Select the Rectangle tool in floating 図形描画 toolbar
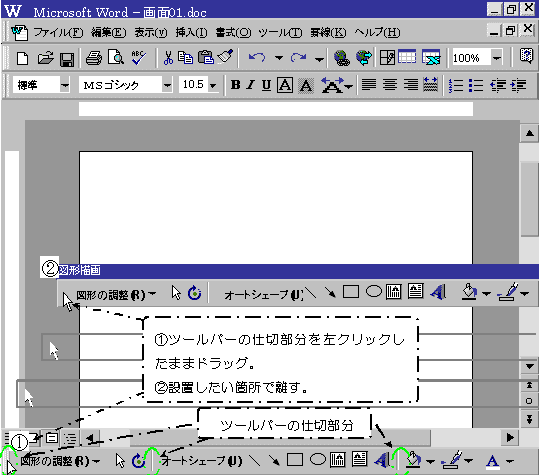This screenshot has width=539, height=475. [x=351, y=292]
